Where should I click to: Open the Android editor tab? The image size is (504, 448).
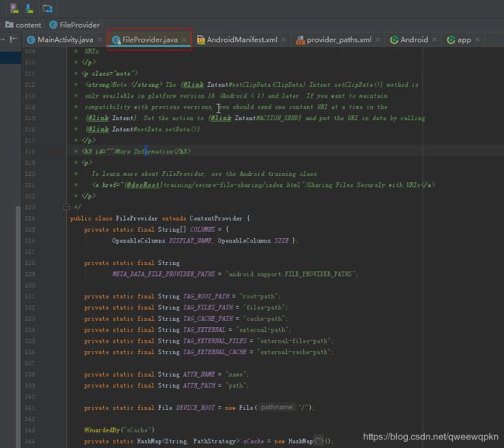[x=414, y=40]
